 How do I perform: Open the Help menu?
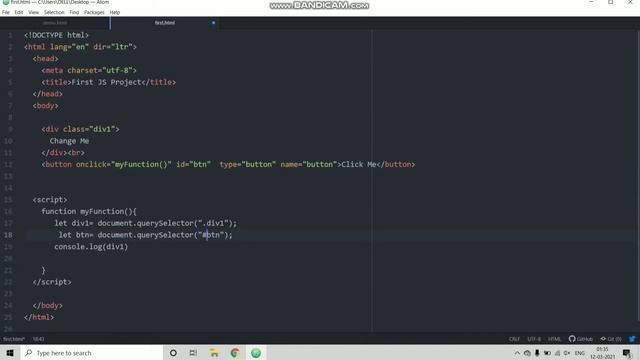pyautogui.click(x=115, y=12)
